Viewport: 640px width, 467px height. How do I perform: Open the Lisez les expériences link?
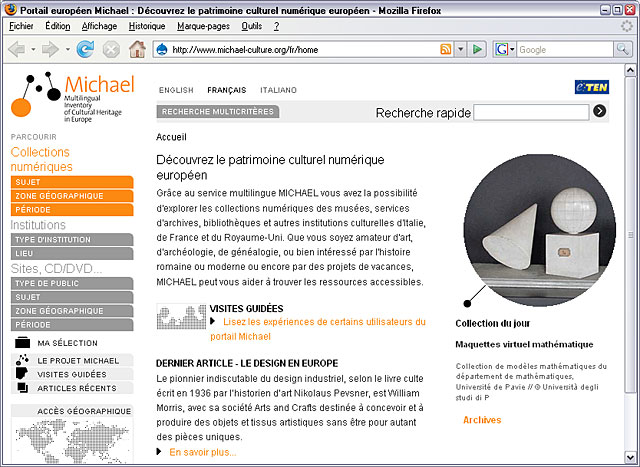(x=318, y=329)
